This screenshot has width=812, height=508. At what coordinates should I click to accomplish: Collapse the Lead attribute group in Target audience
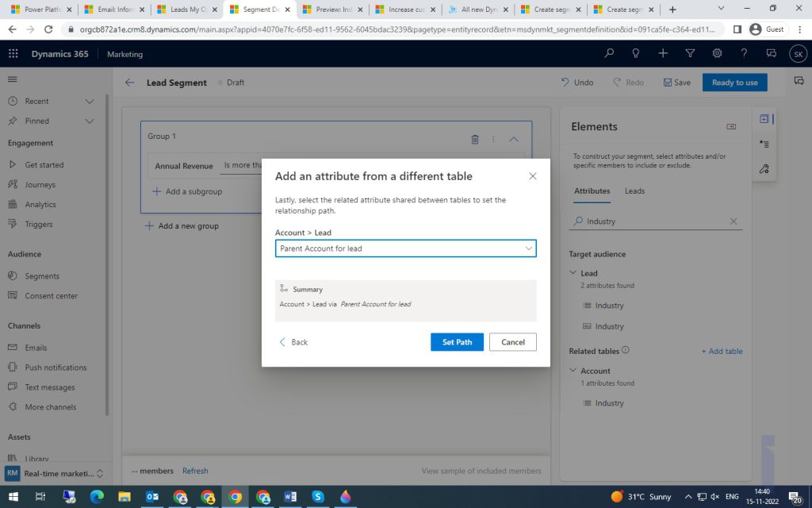point(573,273)
